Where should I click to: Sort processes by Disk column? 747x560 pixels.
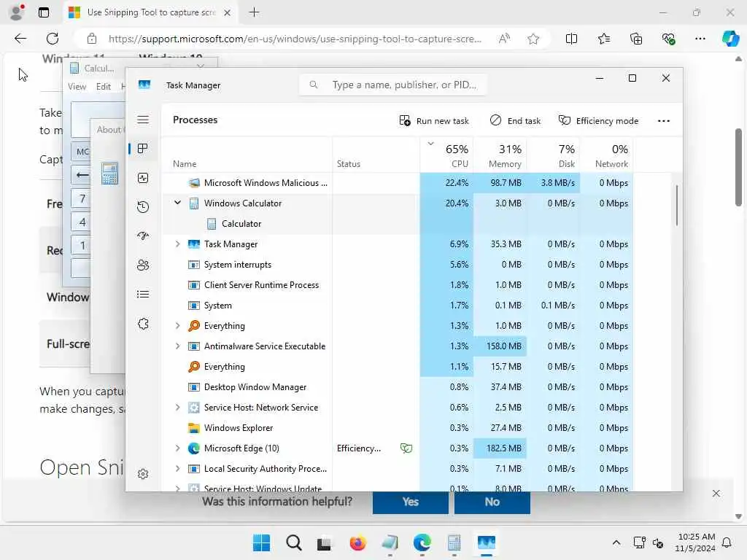pyautogui.click(x=554, y=155)
